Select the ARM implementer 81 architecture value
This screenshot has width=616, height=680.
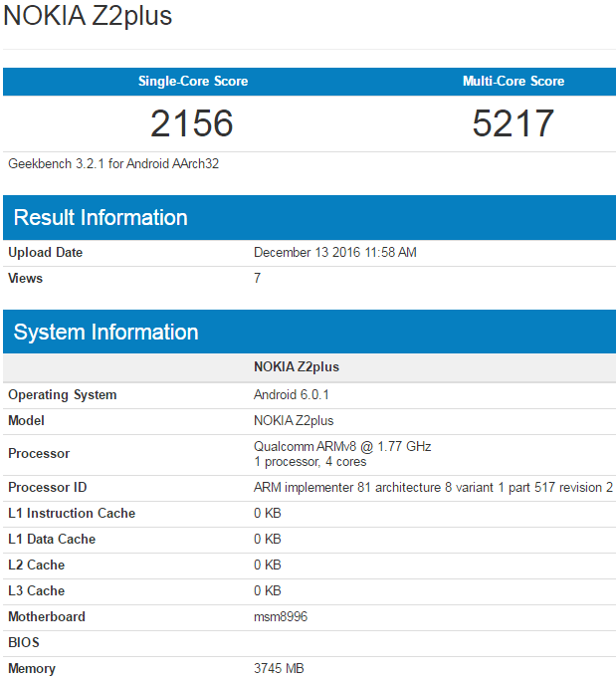pos(433,488)
